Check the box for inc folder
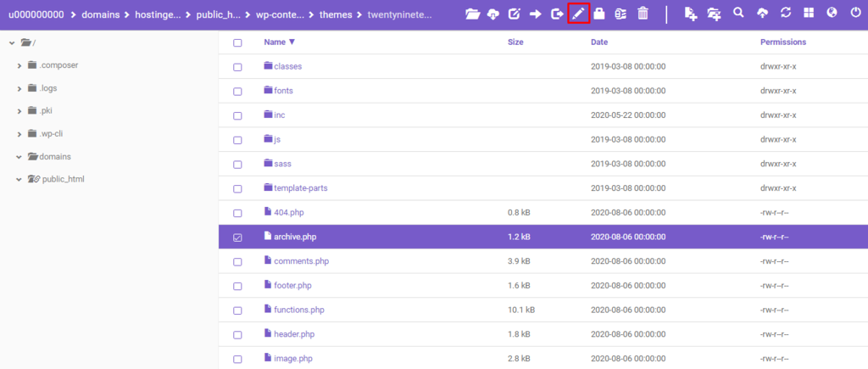 tap(237, 116)
